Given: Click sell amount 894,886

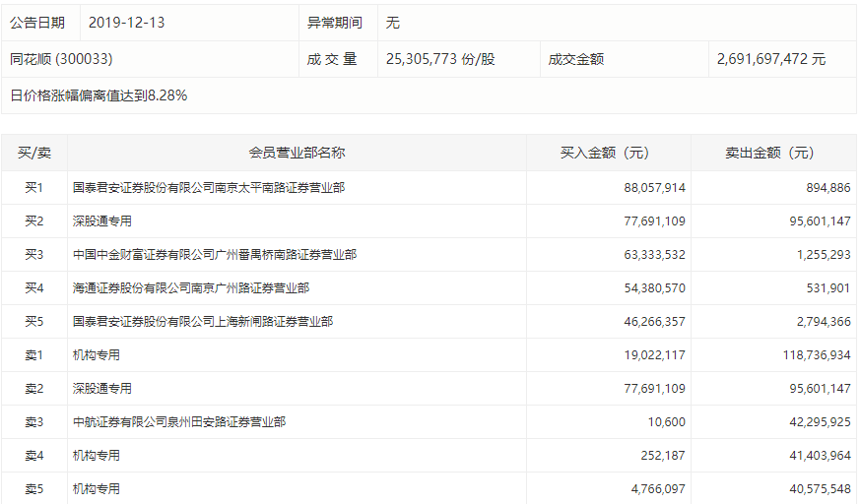Looking at the screenshot, I should [x=828, y=188].
